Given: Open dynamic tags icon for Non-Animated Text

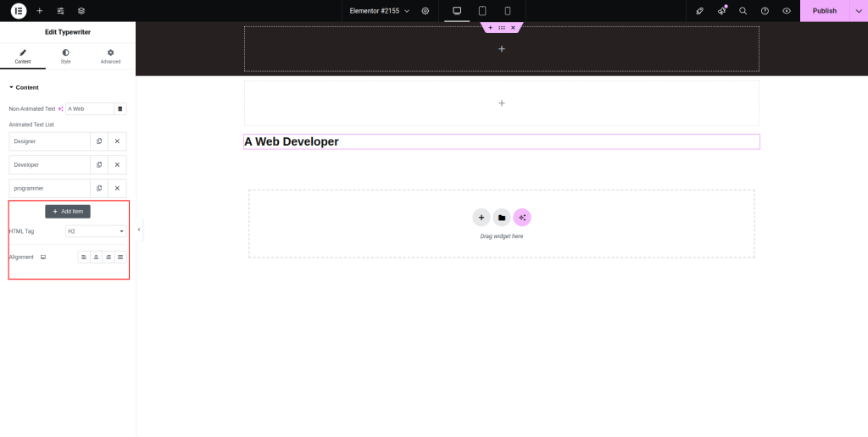Looking at the screenshot, I should (120, 109).
